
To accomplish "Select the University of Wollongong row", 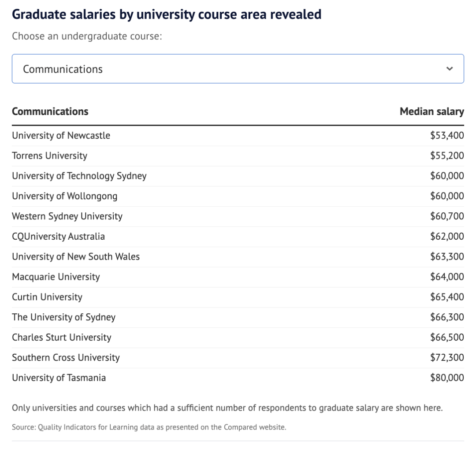I will pyautogui.click(x=65, y=196).
